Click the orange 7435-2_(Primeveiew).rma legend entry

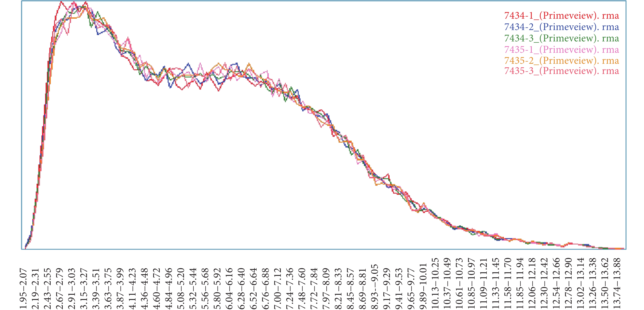coord(561,60)
